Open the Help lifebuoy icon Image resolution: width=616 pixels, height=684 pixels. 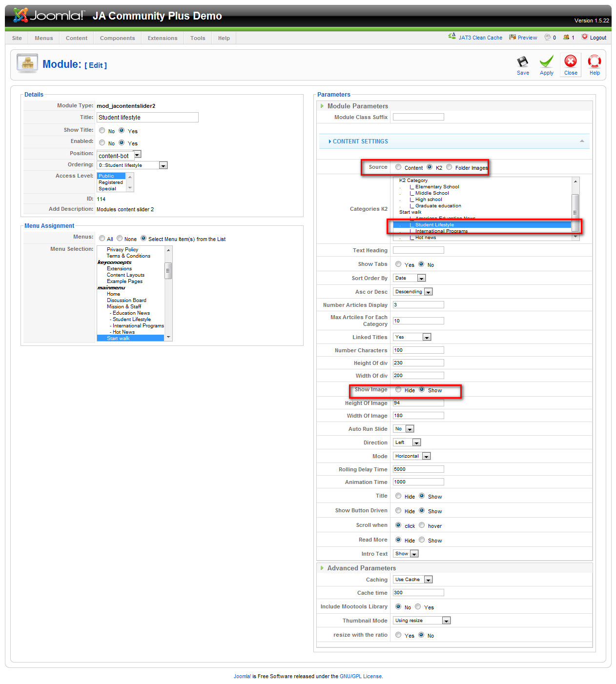click(x=594, y=61)
